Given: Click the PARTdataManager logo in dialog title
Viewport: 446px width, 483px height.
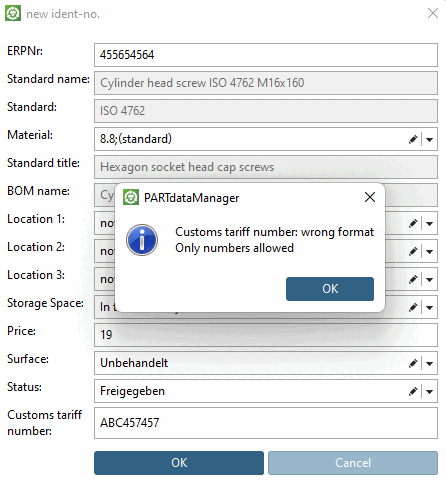Looking at the screenshot, I should click(131, 197).
